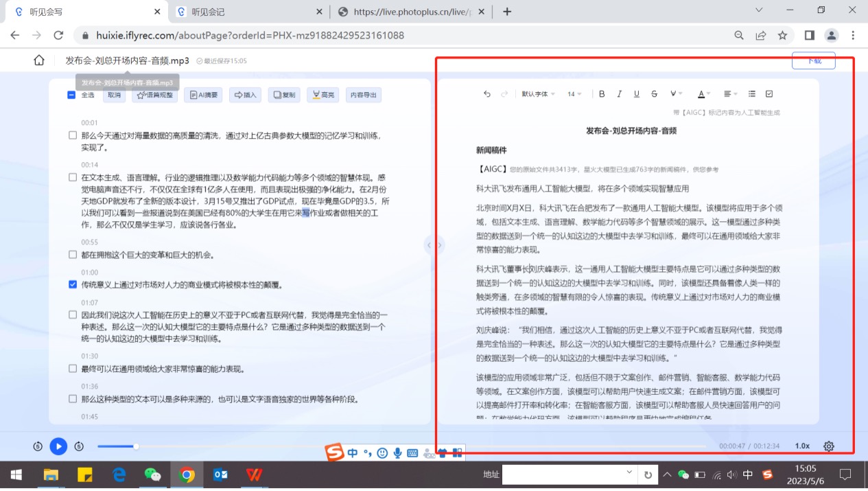The image size is (868, 491).
Task: Open the font size 14 dropdown
Action: [x=574, y=94]
